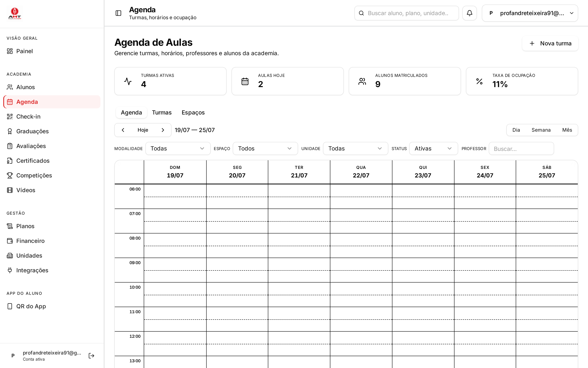This screenshot has height=368, width=588.
Task: Click the Avaliações clipboard icon
Action: pos(10,146)
